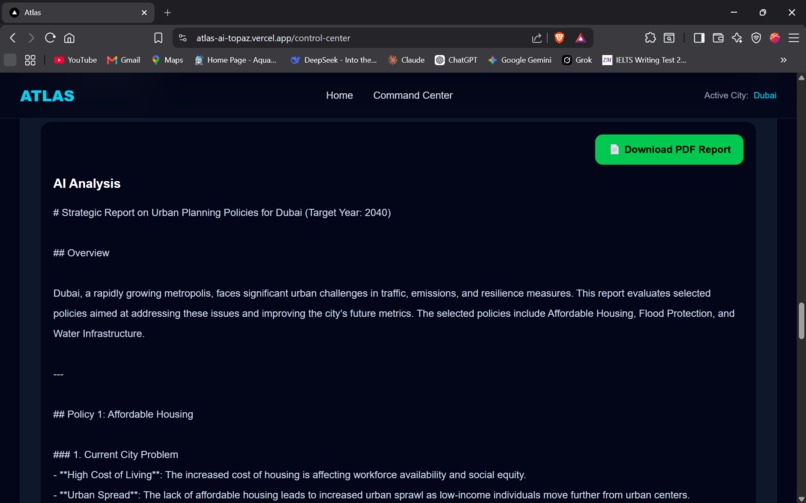
Task: Click the Dubai active city label
Action: [765, 96]
